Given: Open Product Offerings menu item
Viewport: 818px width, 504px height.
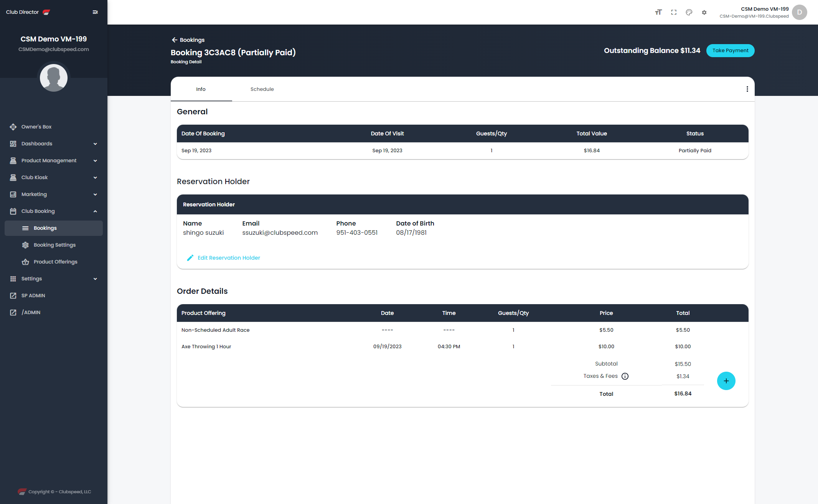Looking at the screenshot, I should 54,262.
